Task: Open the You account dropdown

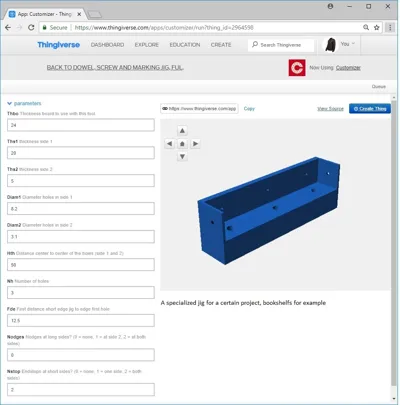Action: [x=348, y=44]
